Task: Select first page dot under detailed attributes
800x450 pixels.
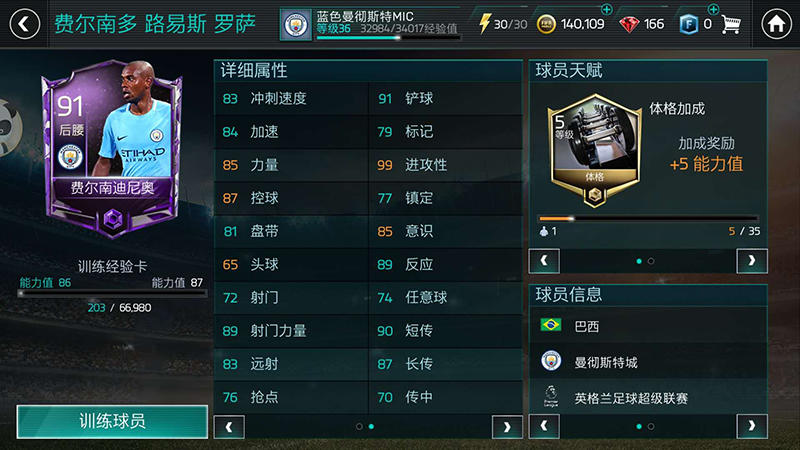Action: [359, 427]
